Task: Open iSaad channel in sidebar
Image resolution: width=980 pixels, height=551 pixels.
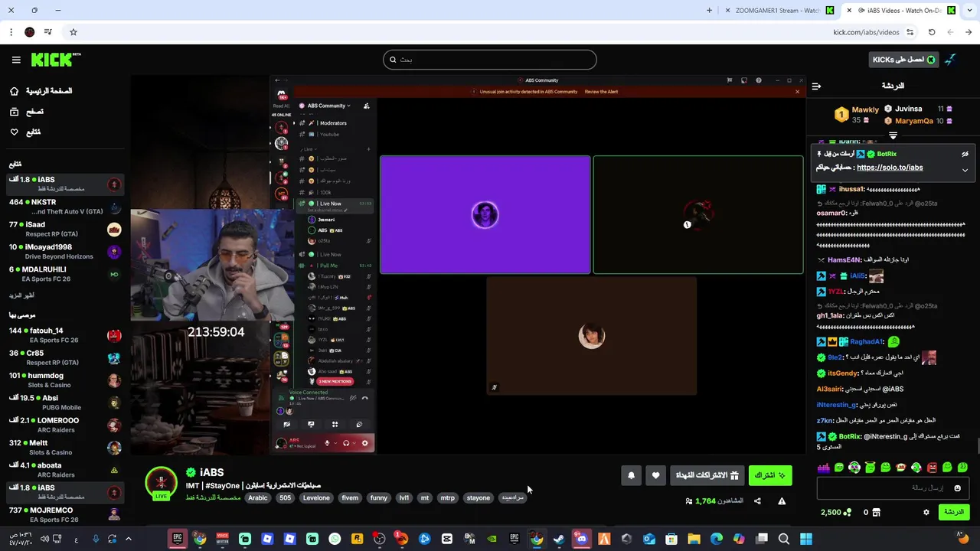Action: [x=65, y=230]
